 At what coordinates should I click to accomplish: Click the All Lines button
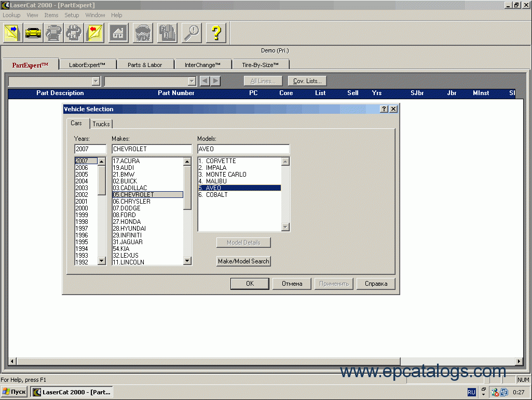[x=263, y=81]
